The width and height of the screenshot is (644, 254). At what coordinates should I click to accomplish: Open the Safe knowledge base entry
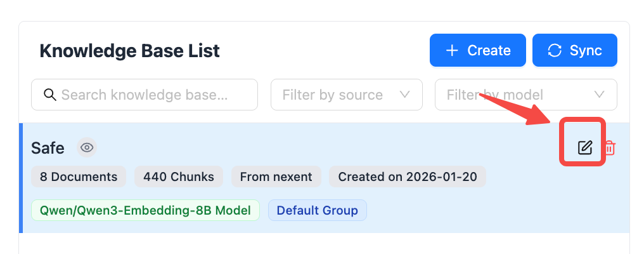[x=48, y=148]
